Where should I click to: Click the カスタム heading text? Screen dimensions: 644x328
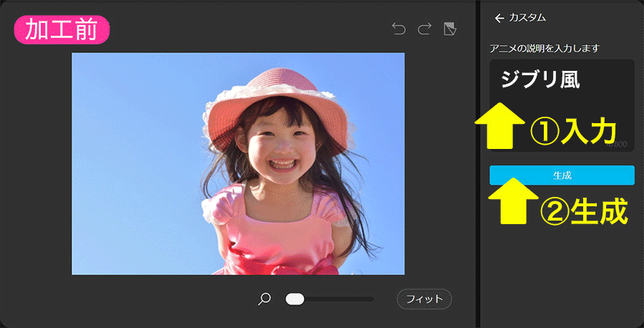click(527, 18)
